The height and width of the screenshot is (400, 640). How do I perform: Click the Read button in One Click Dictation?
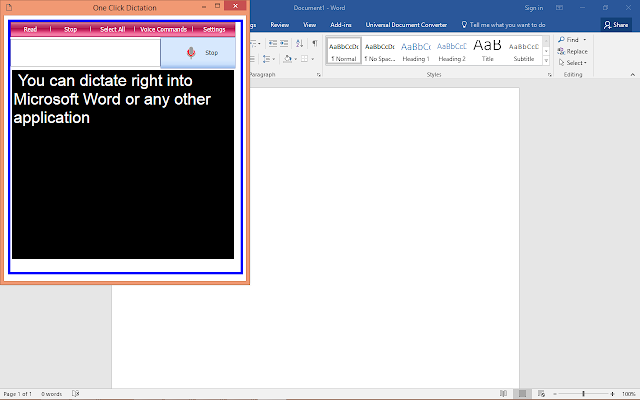30,29
